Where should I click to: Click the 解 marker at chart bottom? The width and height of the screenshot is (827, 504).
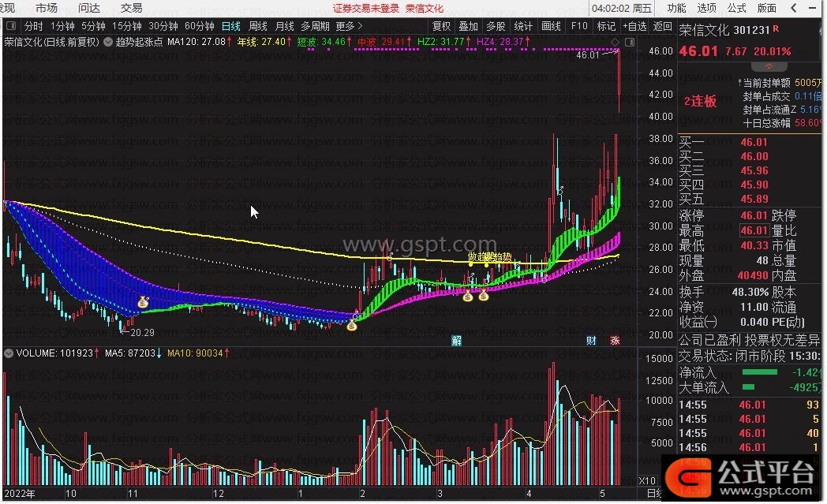coord(456,341)
